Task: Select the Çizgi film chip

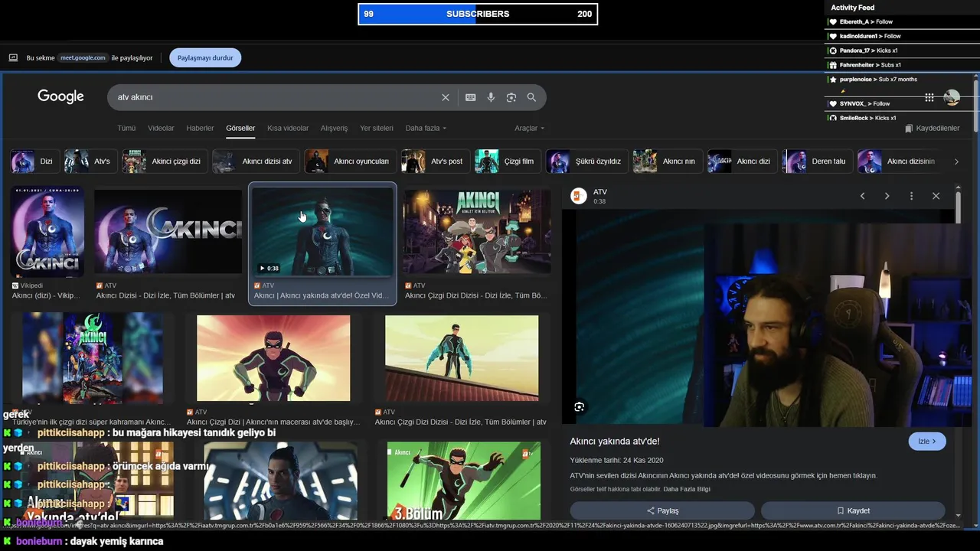Action: [x=508, y=161]
